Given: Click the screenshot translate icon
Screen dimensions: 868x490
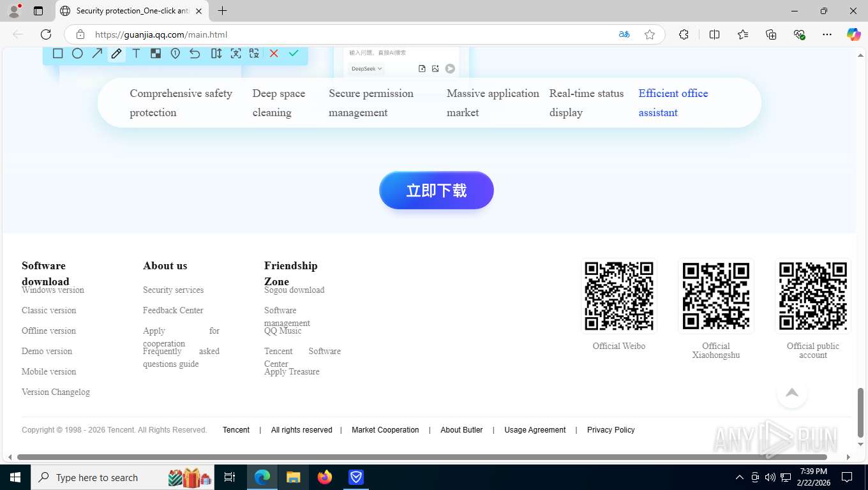Looking at the screenshot, I should 254,54.
